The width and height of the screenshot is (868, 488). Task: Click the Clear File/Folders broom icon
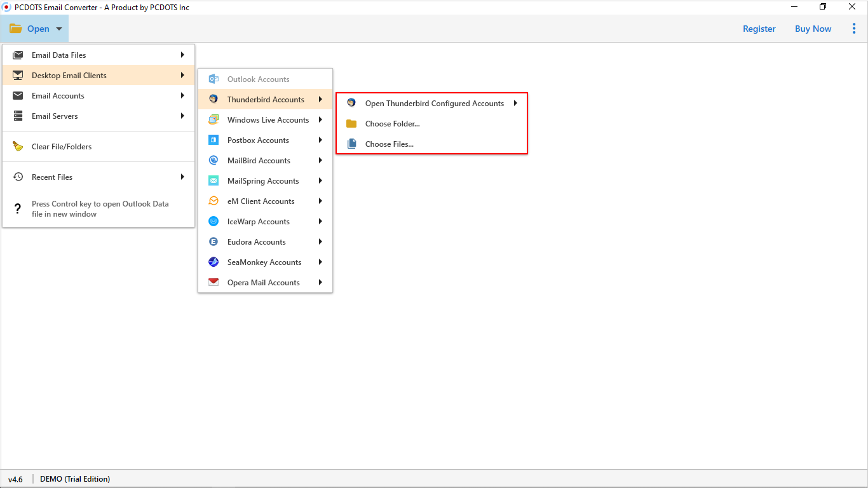(18, 147)
